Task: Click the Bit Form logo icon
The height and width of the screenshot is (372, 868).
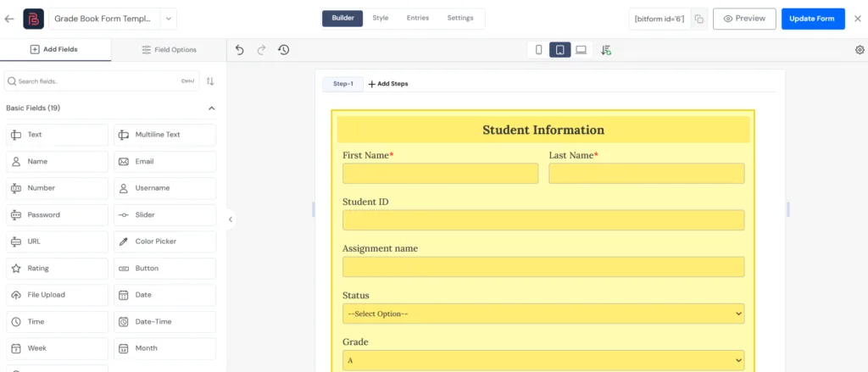Action: pyautogui.click(x=33, y=19)
